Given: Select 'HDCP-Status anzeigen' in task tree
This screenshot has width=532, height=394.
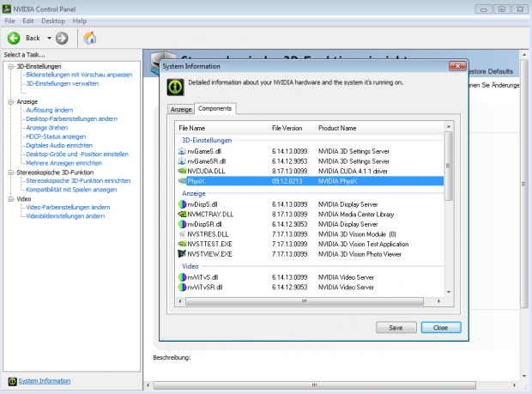Looking at the screenshot, I should [x=56, y=136].
